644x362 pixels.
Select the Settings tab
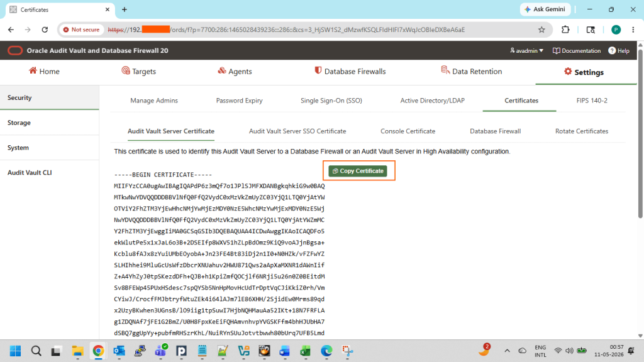tap(584, 72)
